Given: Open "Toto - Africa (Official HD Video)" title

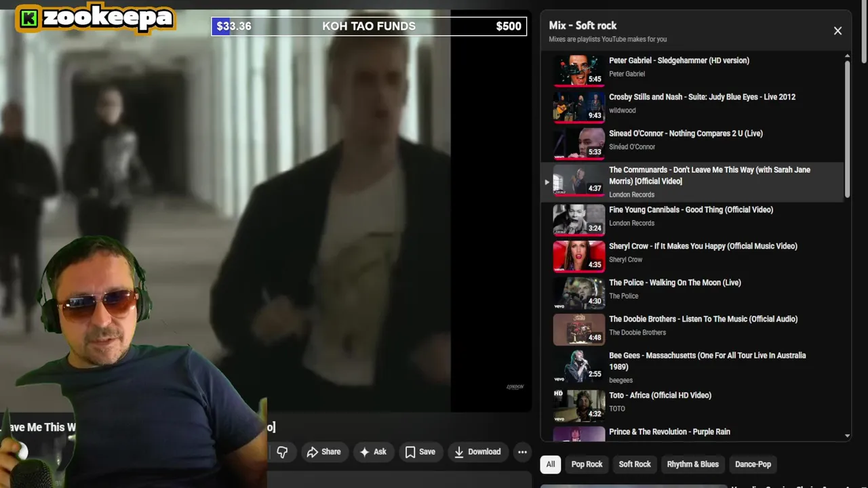Looking at the screenshot, I should tap(660, 395).
